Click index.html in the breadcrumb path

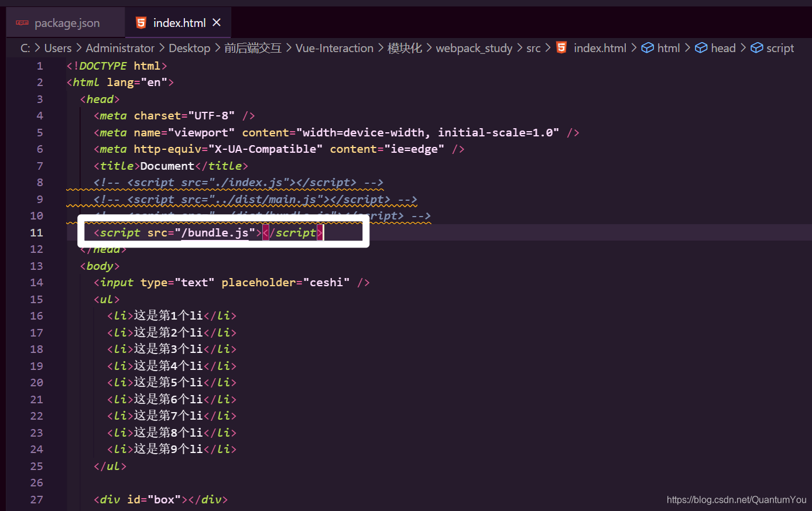tap(600, 48)
